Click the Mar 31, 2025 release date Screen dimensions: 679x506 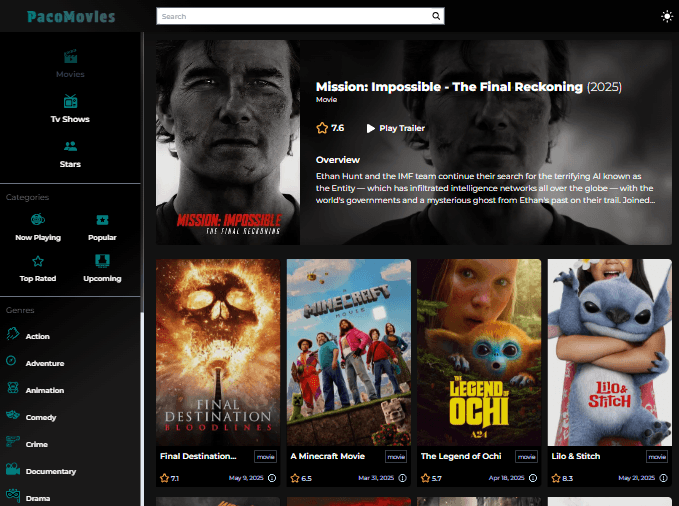[x=376, y=478]
